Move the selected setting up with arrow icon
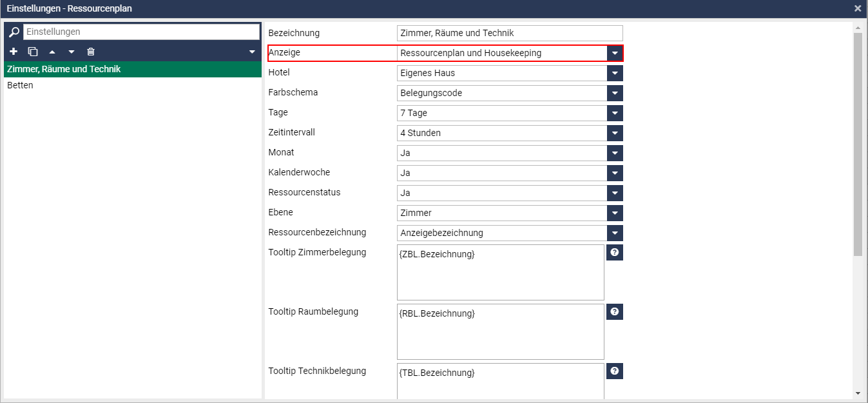The width and height of the screenshot is (868, 403). (x=52, y=52)
